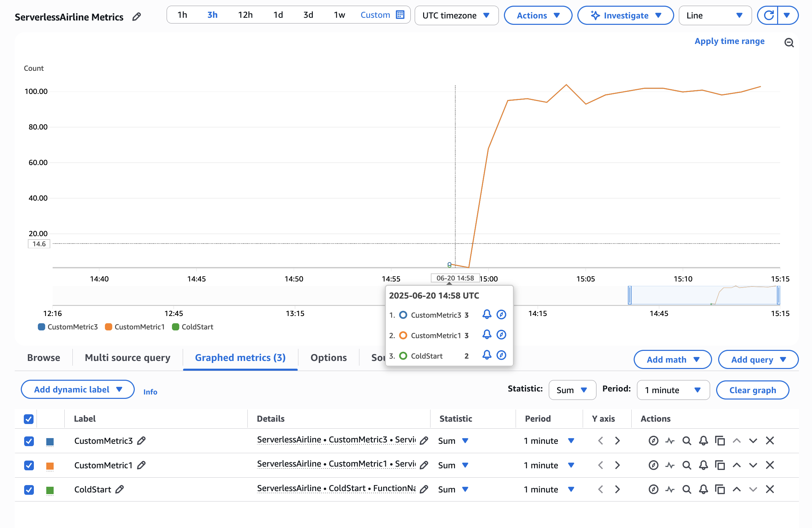812x528 pixels.
Task: Click the orange CustomMetric1 color swatch
Action: (50, 465)
